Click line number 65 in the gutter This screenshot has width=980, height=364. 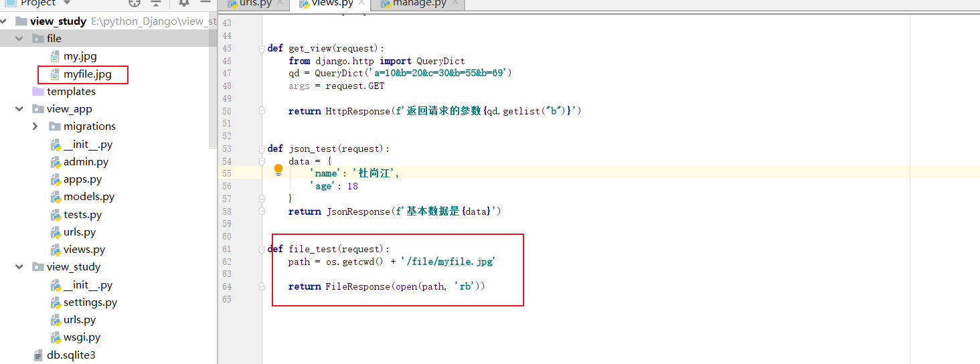click(x=226, y=299)
